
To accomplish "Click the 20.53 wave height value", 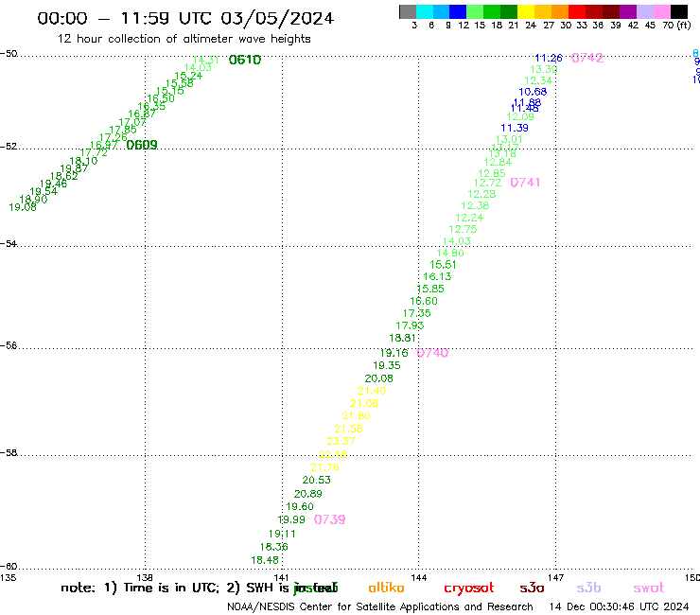I will tap(317, 480).
